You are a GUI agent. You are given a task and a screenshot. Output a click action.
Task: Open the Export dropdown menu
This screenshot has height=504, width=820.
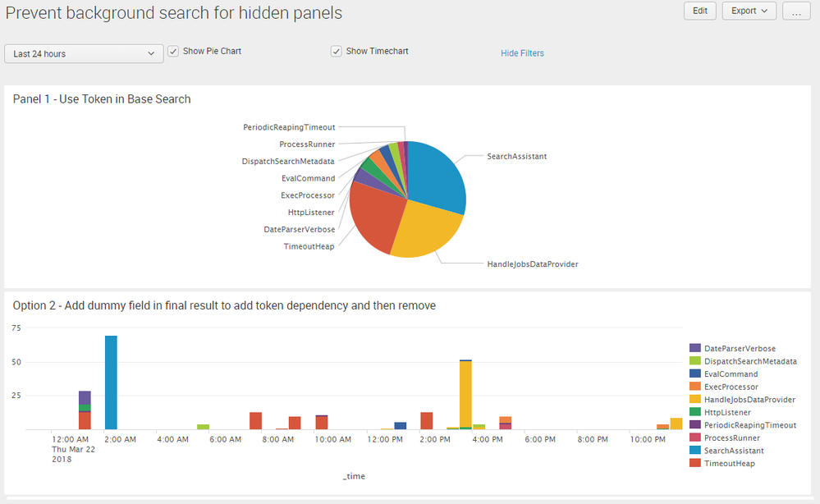(749, 11)
